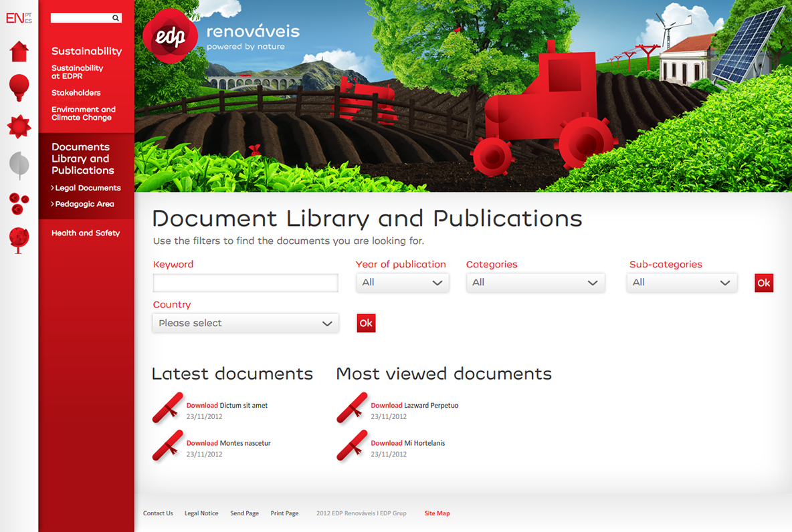Click the scroll icon beside Montes nascetur
The height and width of the screenshot is (532, 792).
(168, 446)
